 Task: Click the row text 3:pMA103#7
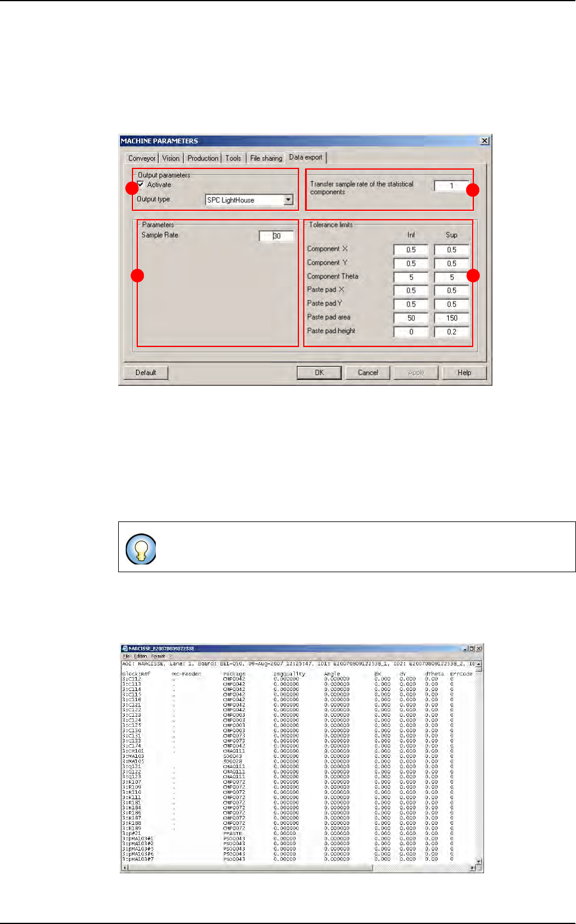pos(138,859)
